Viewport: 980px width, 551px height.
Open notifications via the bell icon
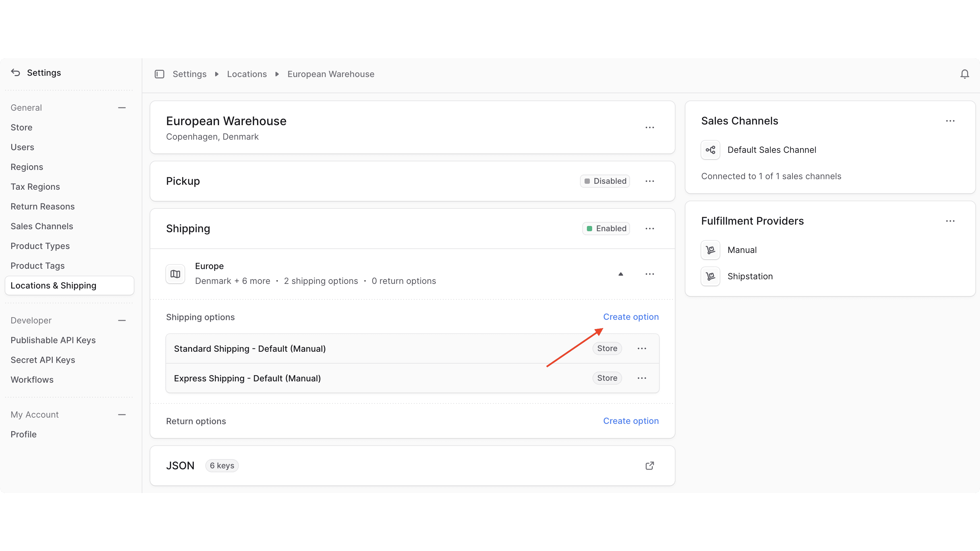[x=965, y=74]
